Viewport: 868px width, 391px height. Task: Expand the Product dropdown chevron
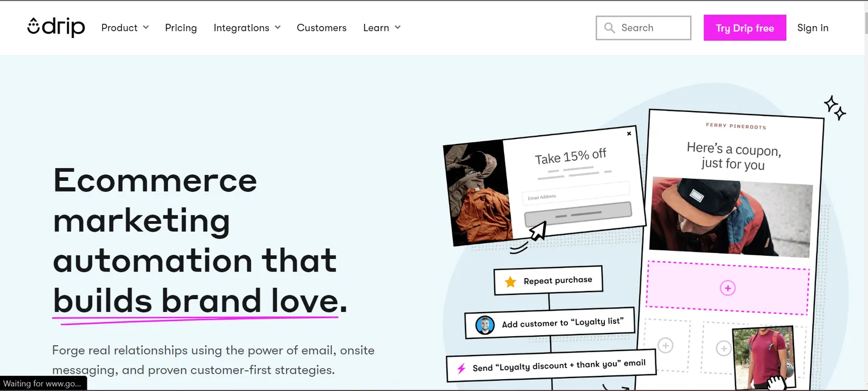pos(146,27)
